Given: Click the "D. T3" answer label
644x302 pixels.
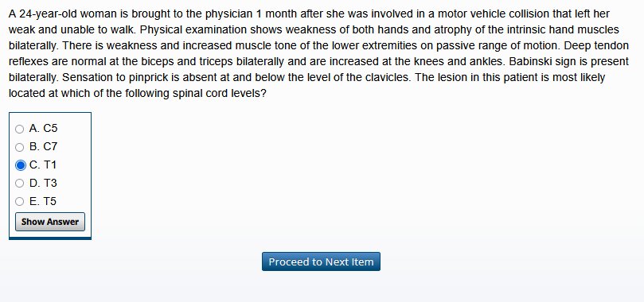Looking at the screenshot, I should point(43,183).
